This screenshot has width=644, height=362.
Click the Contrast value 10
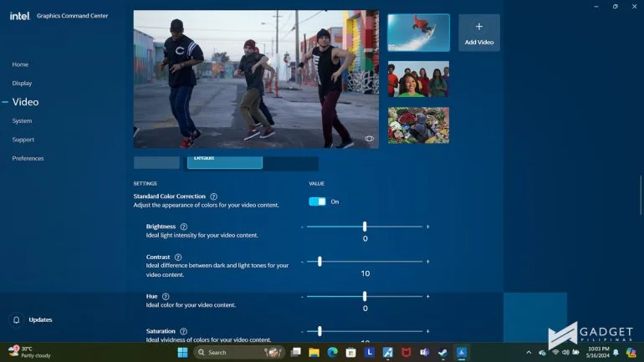[365, 273]
